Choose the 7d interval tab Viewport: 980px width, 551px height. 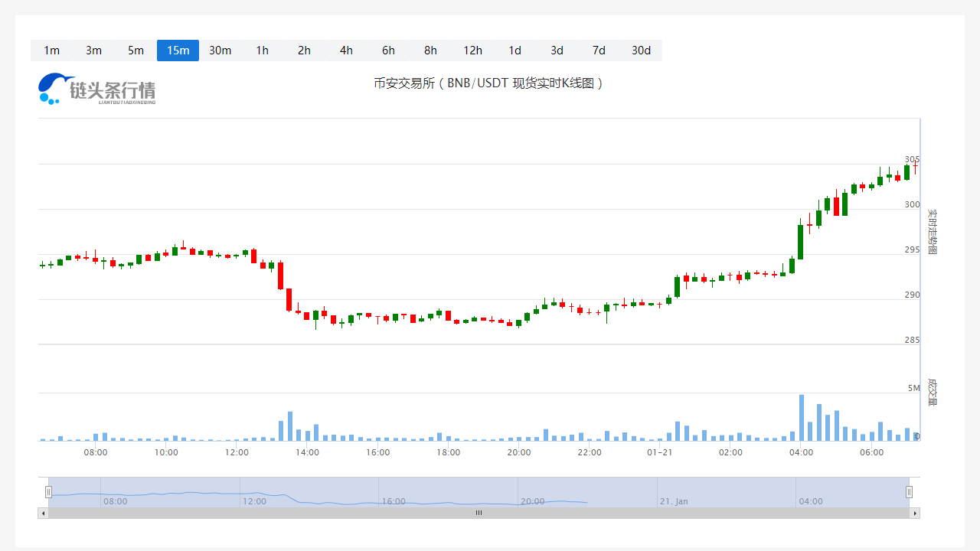(x=599, y=51)
